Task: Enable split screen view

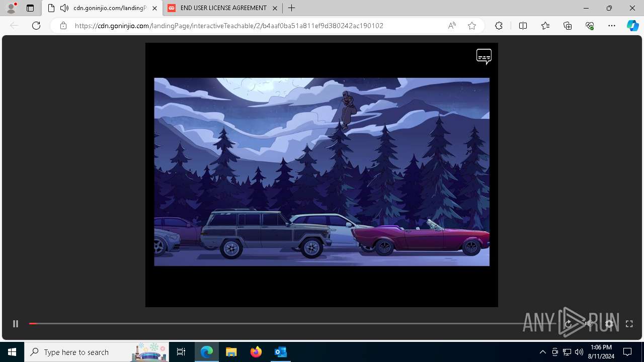Action: click(523, 26)
